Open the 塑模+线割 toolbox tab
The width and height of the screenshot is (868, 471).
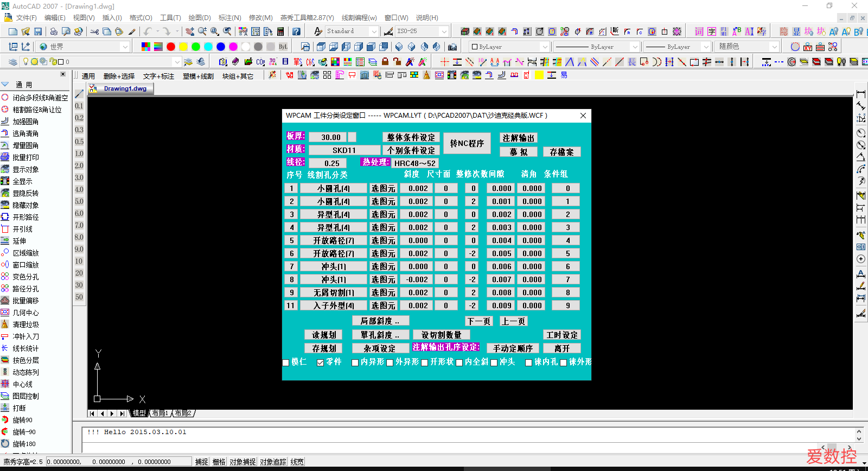tap(198, 76)
